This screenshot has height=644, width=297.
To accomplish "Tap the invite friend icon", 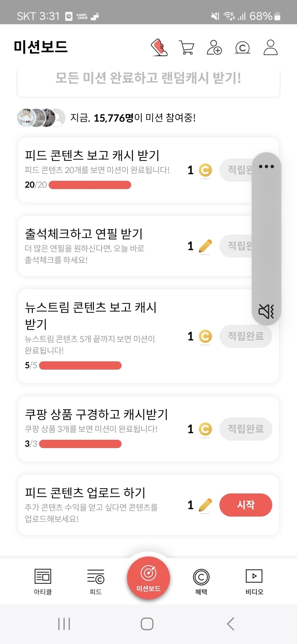I will click(214, 48).
